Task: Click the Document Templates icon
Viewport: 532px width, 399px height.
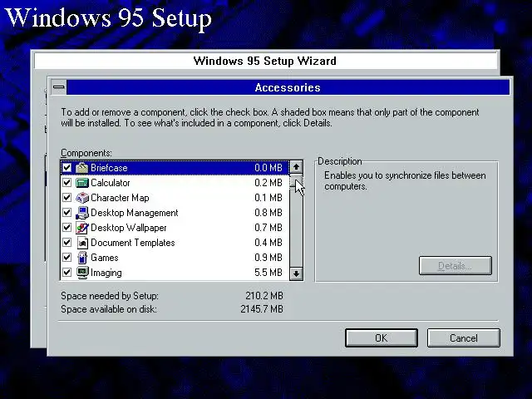Action: click(x=81, y=243)
